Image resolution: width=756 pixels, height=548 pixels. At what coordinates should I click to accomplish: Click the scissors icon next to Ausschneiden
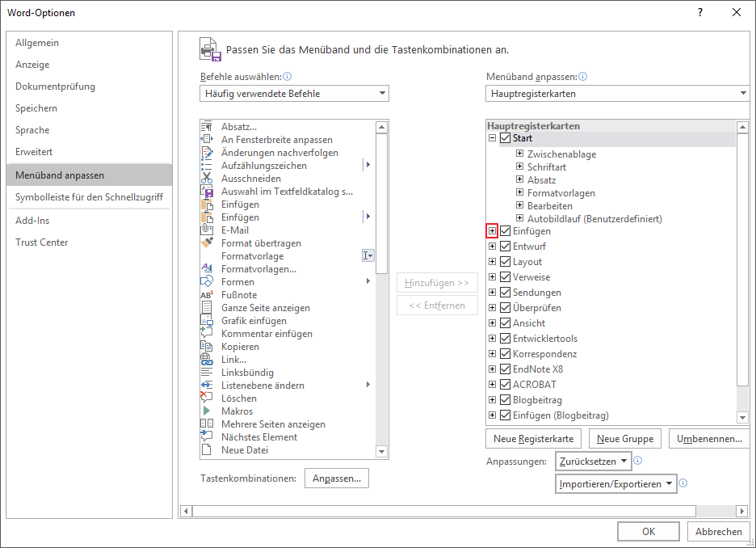click(206, 179)
